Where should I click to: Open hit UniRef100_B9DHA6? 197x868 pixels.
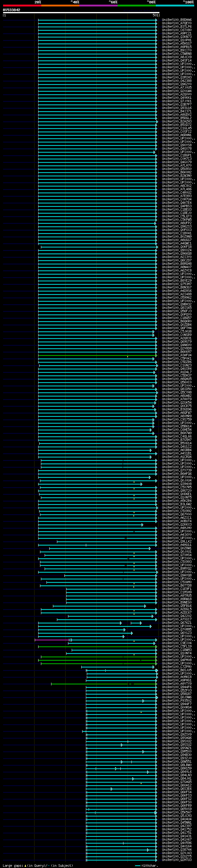(177, 20)
